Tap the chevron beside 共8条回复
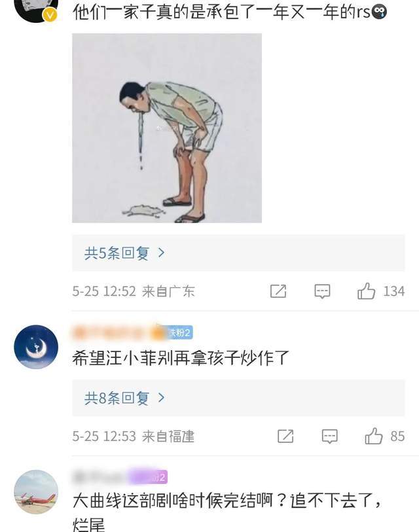The width and height of the screenshot is (419, 532). 161,398
